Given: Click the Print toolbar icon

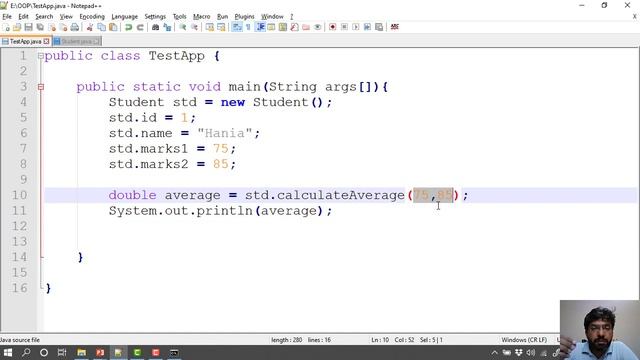Looking at the screenshot, I should [75, 27].
